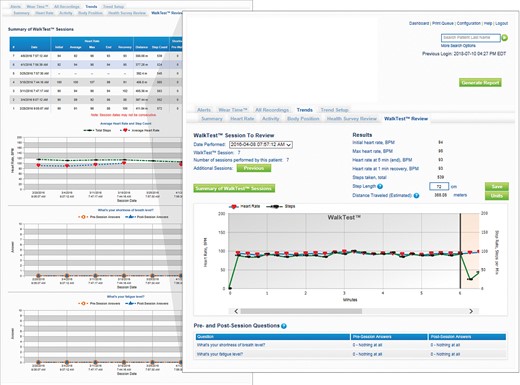520x385 pixels.
Task: Click the Logout link
Action: [x=501, y=23]
